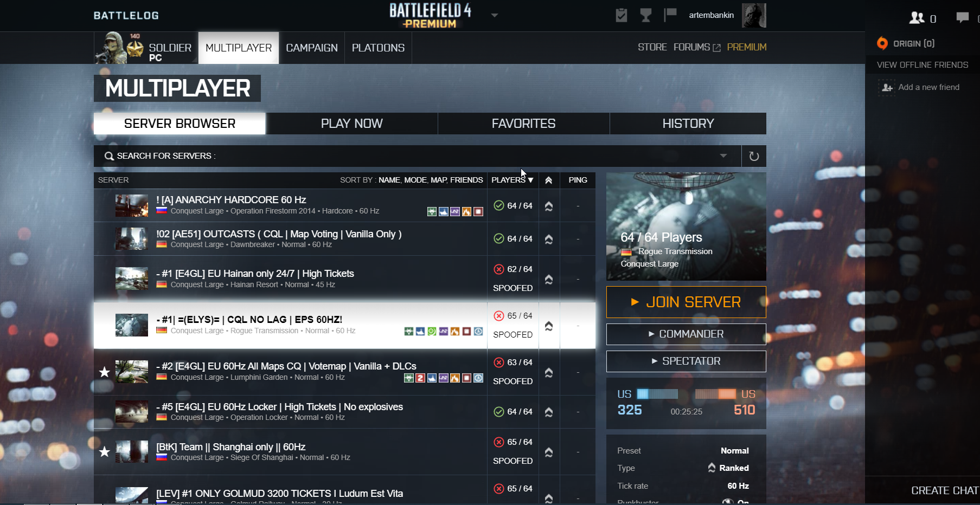Go to the SOLDIER menu
This screenshot has height=505, width=980.
point(146,48)
